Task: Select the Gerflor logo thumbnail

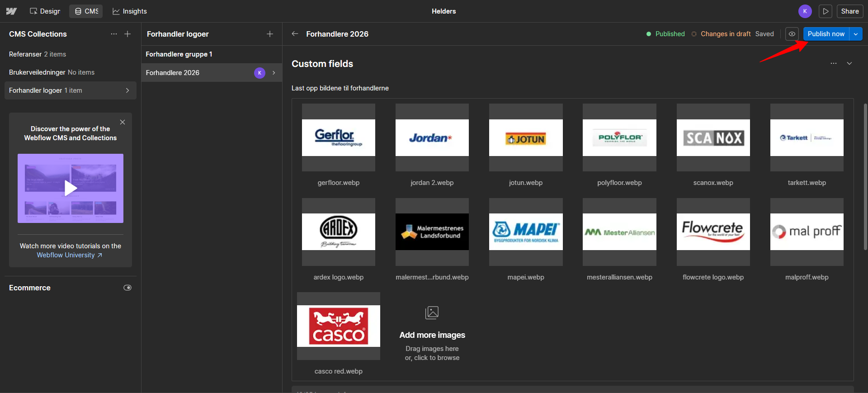Action: click(x=339, y=137)
